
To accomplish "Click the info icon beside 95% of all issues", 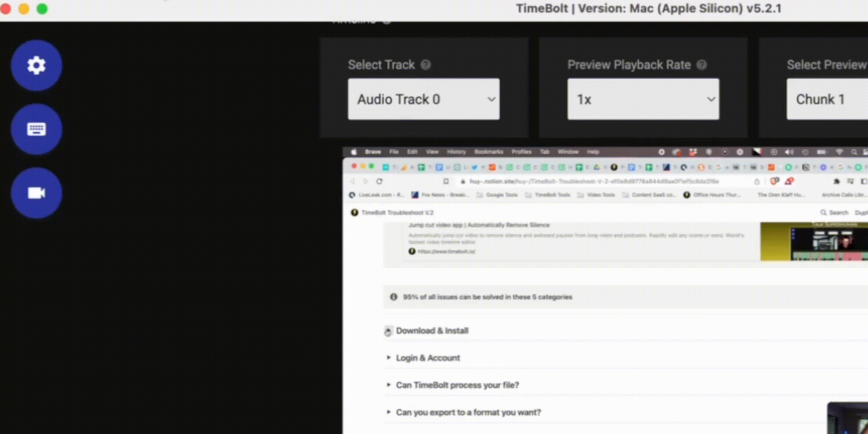I will (x=394, y=297).
